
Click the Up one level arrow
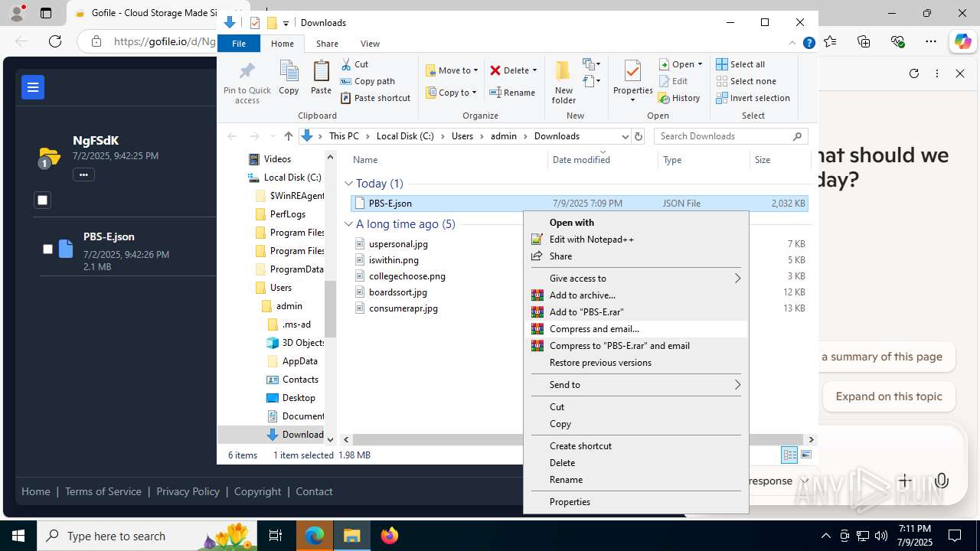click(x=289, y=136)
